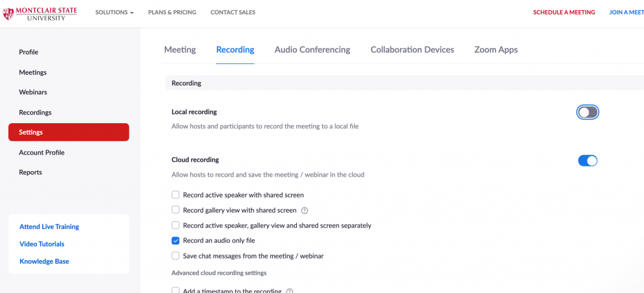The height and width of the screenshot is (293, 644).
Task: Open Webinars from the sidebar
Action: click(x=33, y=92)
